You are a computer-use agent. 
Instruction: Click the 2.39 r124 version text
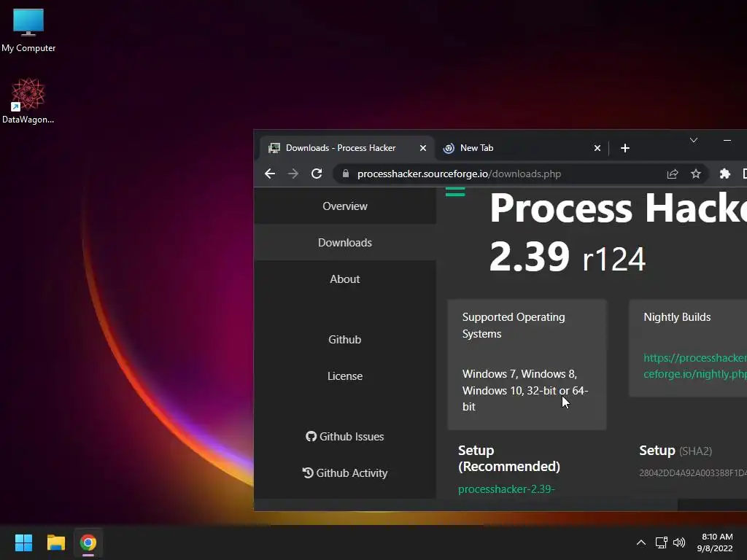click(568, 257)
